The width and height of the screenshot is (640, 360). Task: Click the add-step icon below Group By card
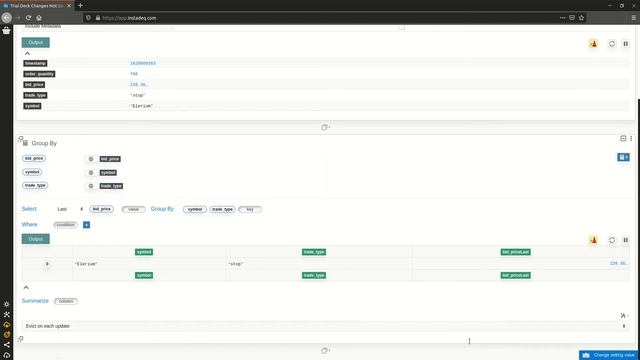point(325,351)
